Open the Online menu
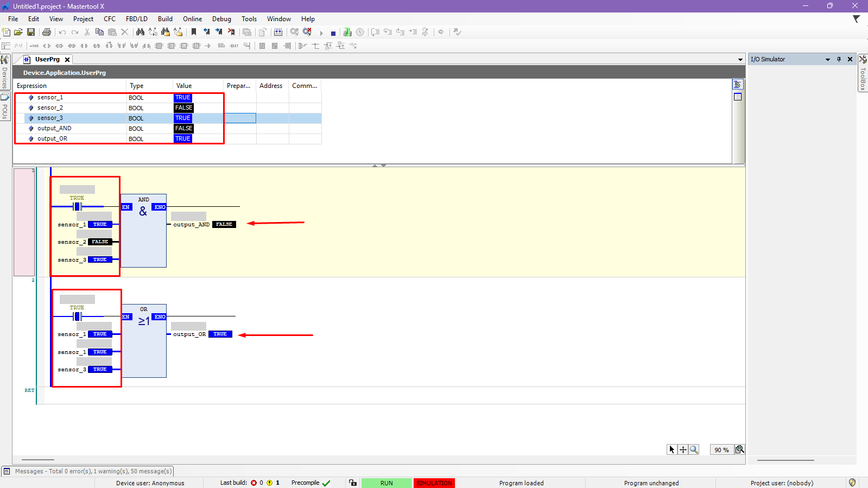Viewport: 868px width, 488px height. click(x=192, y=19)
